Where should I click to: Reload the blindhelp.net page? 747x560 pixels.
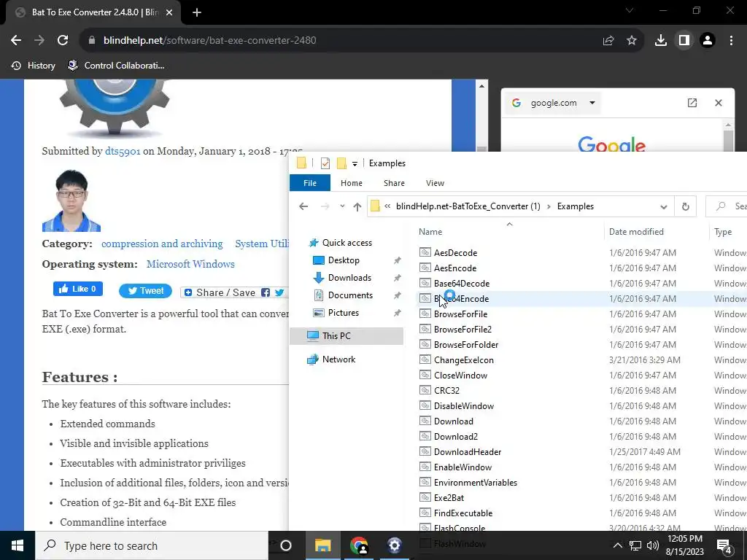[x=63, y=41]
